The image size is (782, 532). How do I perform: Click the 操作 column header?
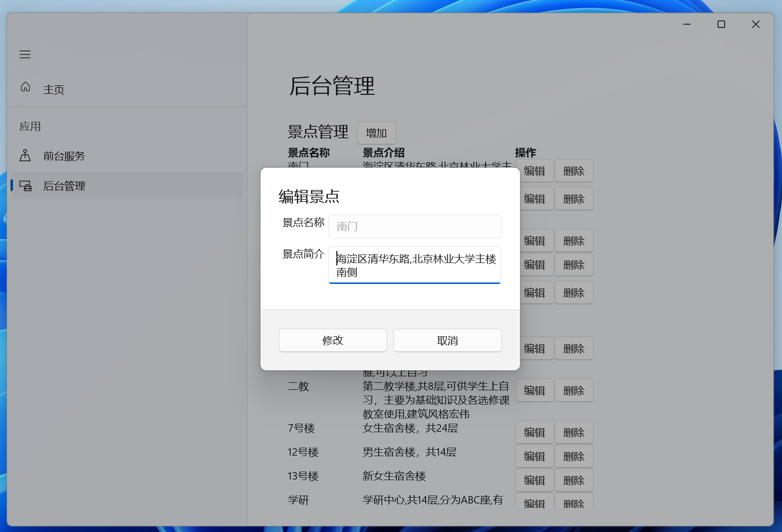[525, 153]
